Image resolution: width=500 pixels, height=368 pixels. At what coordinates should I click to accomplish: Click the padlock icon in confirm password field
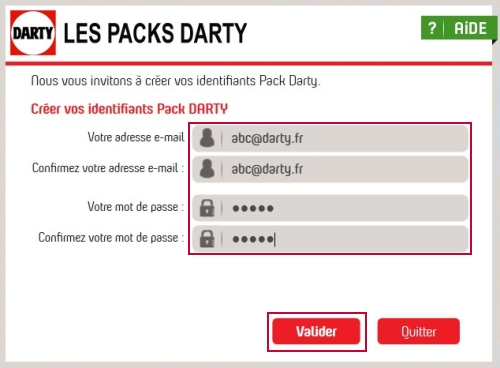(207, 239)
